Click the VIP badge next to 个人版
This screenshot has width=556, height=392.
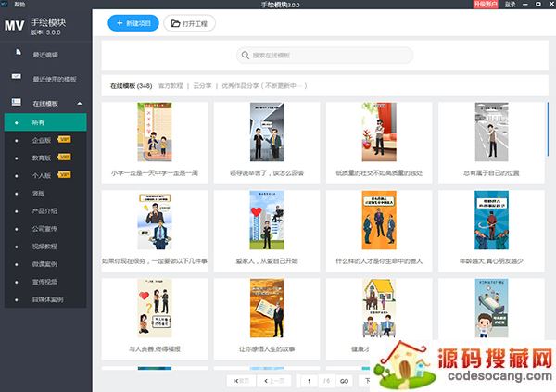click(65, 174)
